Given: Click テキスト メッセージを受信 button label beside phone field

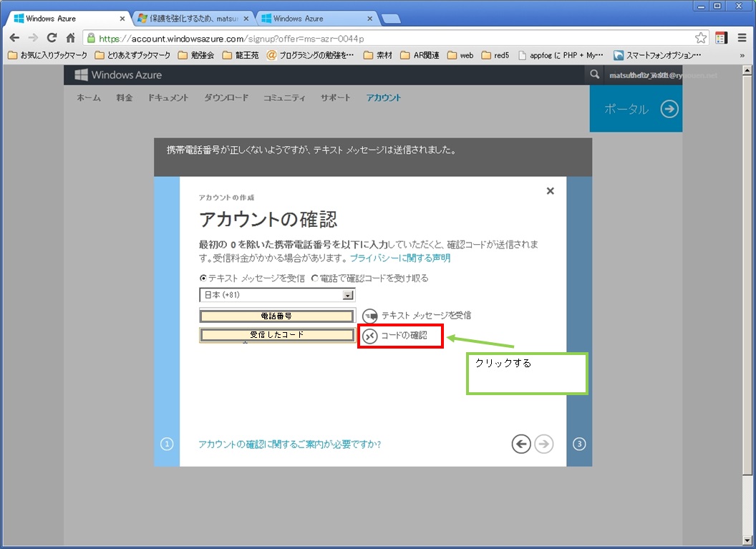Looking at the screenshot, I should coord(426,315).
